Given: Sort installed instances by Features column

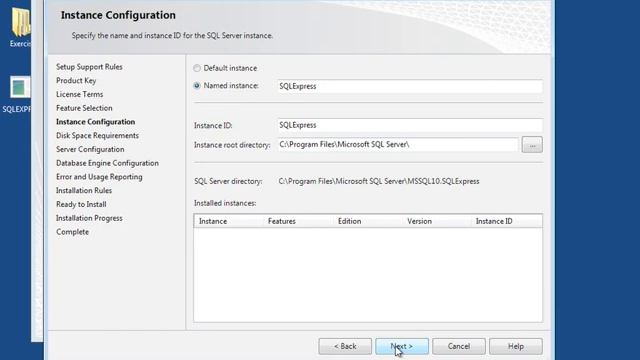Looking at the screenshot, I should (298, 221).
